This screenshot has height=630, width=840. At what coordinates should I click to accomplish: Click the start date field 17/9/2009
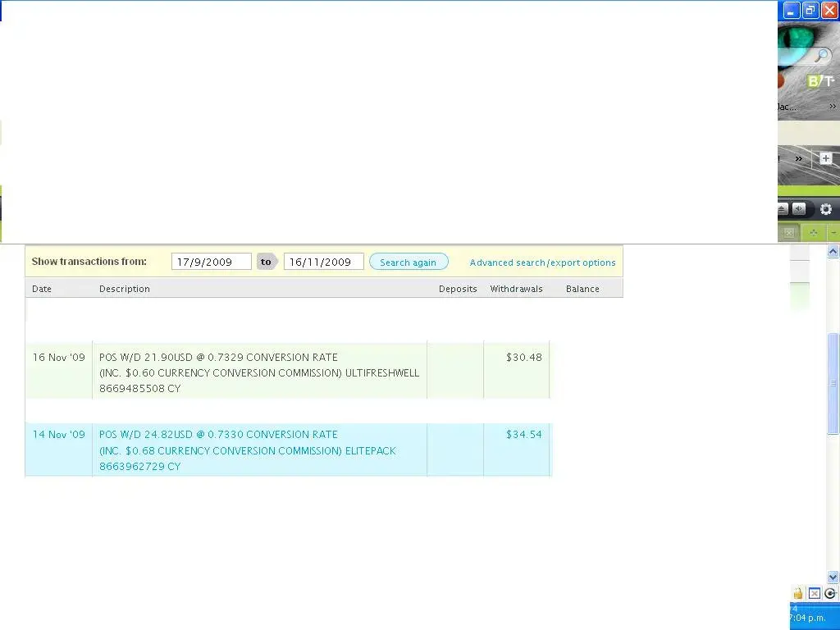[x=211, y=262]
